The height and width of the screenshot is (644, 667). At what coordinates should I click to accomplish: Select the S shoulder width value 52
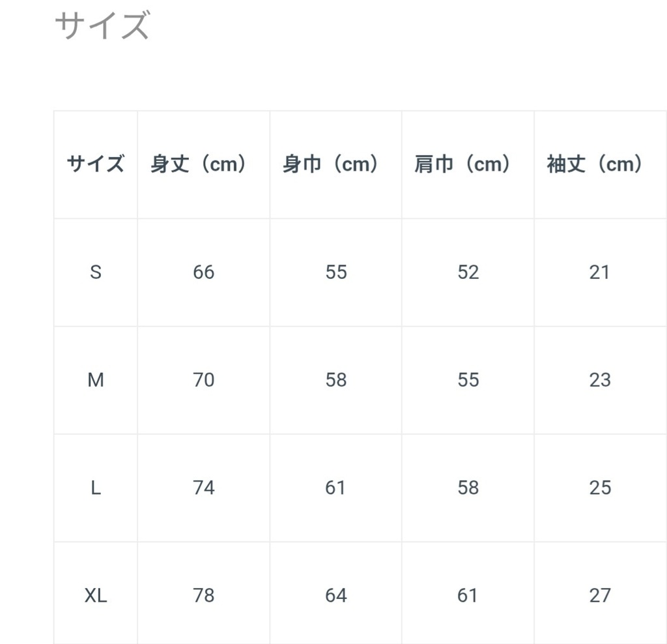(468, 272)
